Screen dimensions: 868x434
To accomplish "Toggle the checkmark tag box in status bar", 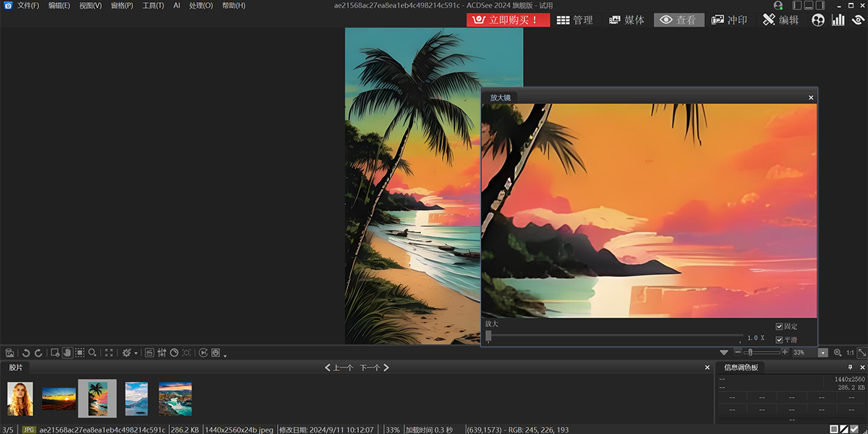I will tap(855, 430).
